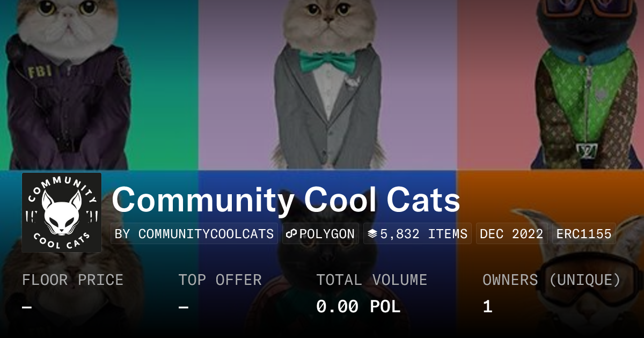
Task: Click the OWNERS (UNIQUE) stat label
Action: click(x=552, y=280)
